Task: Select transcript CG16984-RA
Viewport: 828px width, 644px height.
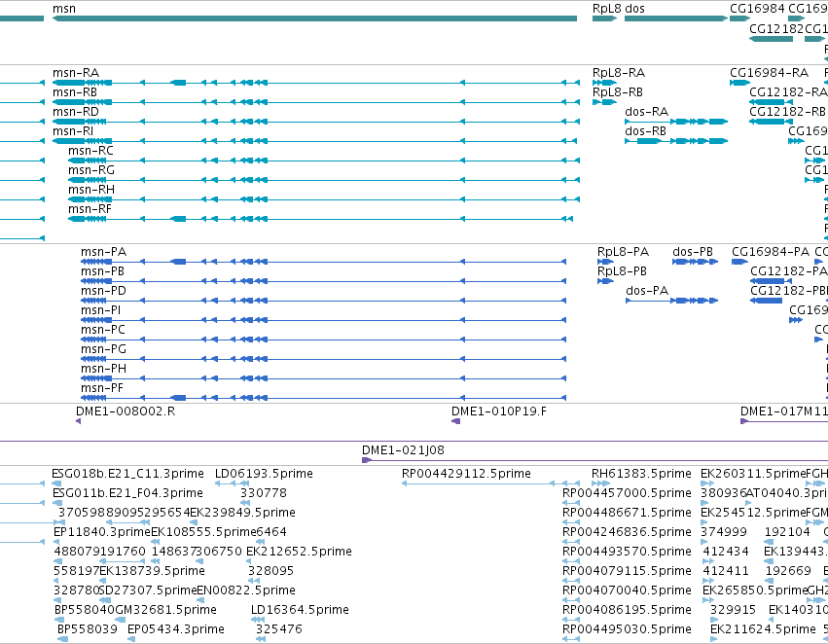Action: pos(769,73)
